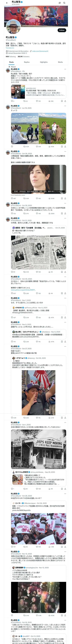The image size is (72, 644).
Task: Follow 町山智浩 with the Follow button
Action: 62,30
